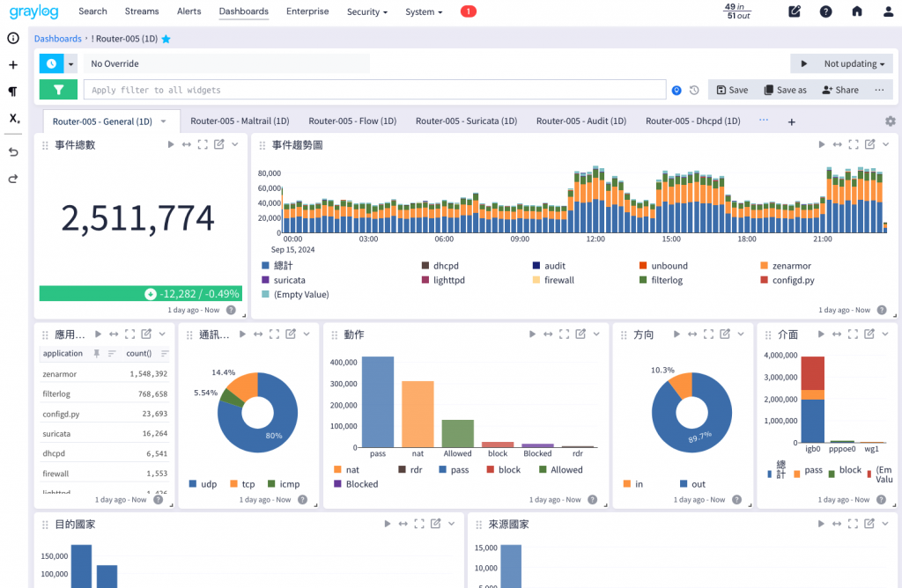Expand the System menu dropdown
902x588 pixels.
pyautogui.click(x=424, y=11)
